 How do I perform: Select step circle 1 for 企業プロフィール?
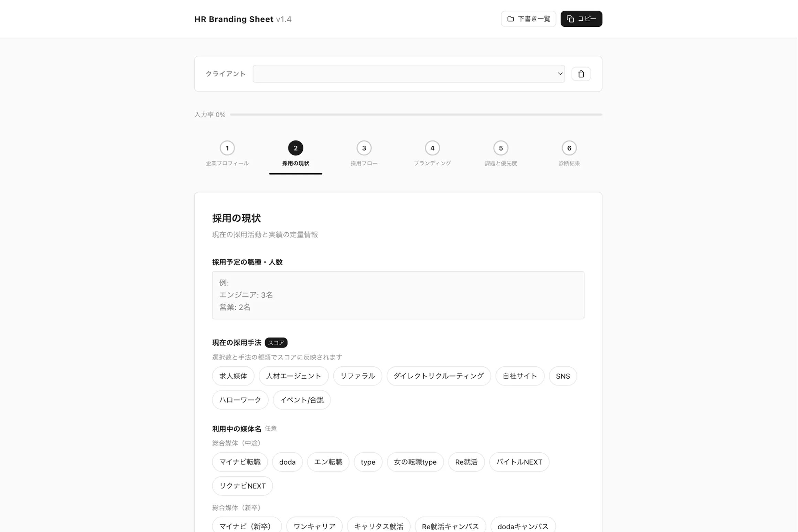click(x=227, y=148)
